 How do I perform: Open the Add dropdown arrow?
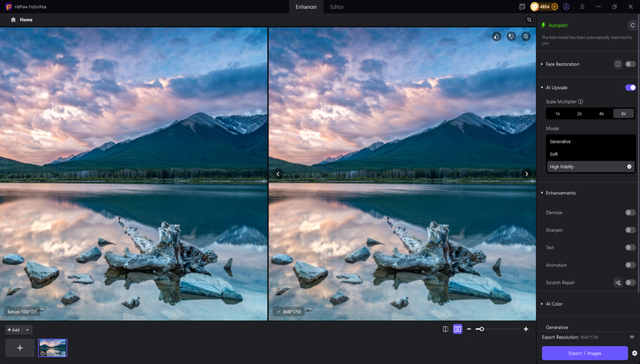[x=28, y=330]
